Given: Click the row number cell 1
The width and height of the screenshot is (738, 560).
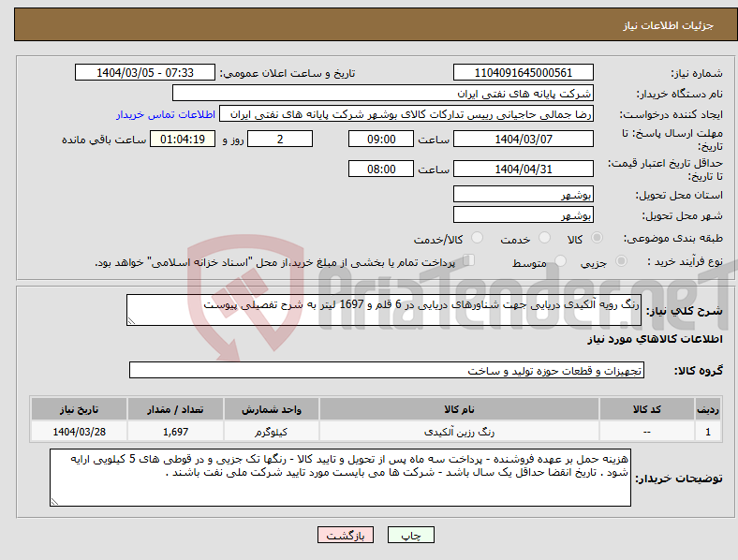Looking at the screenshot, I should pyautogui.click(x=708, y=431).
